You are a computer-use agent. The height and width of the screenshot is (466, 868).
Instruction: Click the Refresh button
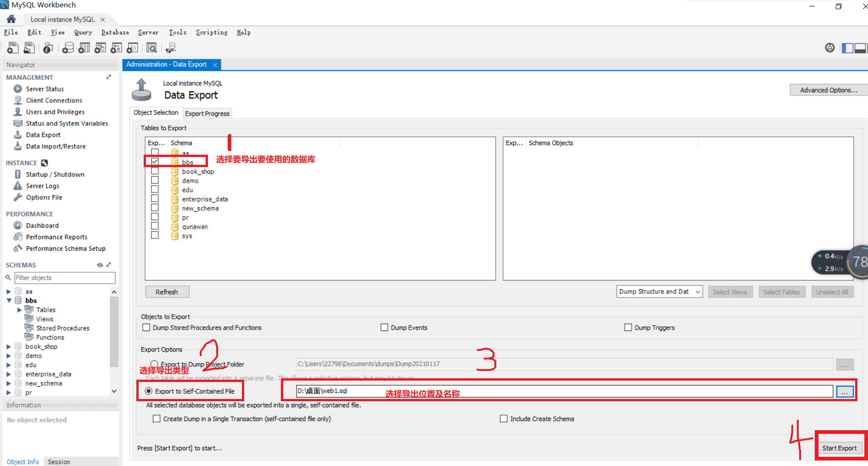[167, 292]
